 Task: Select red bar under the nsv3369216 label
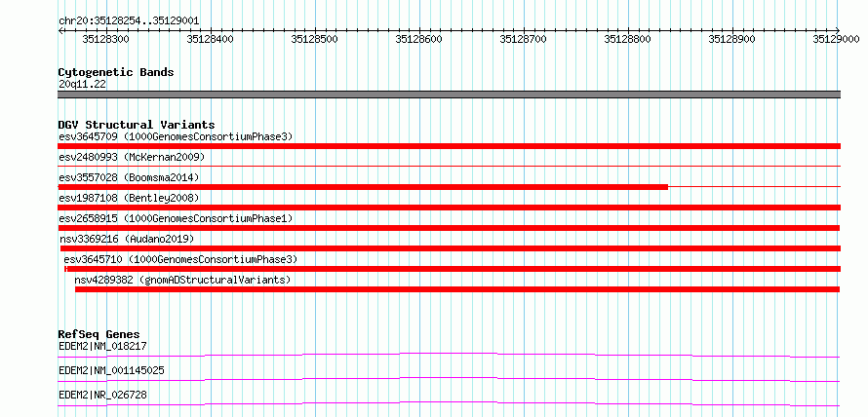pyautogui.click(x=450, y=248)
